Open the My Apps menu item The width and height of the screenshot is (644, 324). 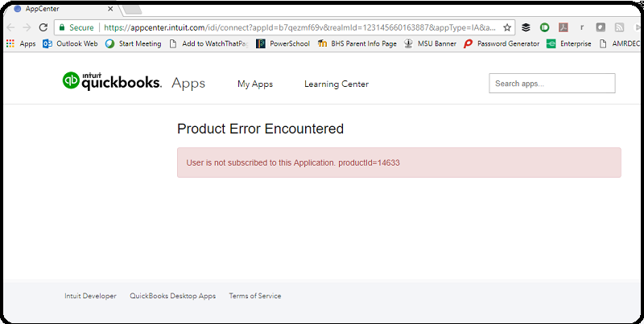(255, 84)
